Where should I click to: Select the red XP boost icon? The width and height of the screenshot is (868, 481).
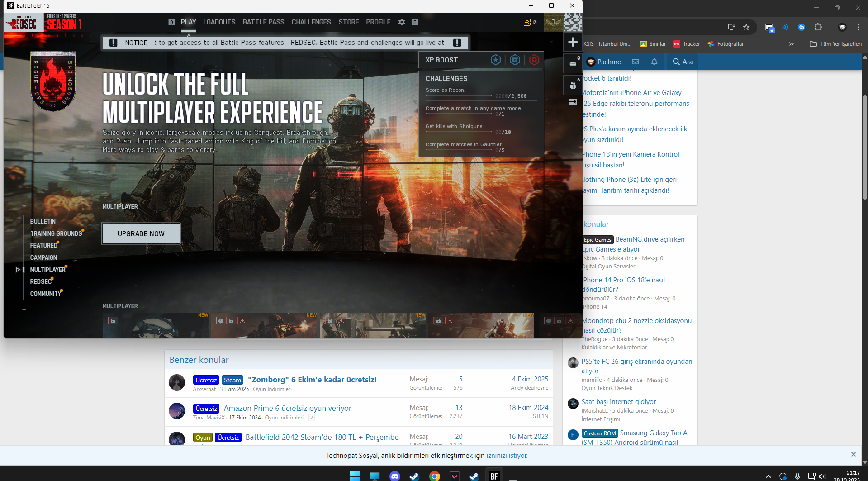click(534, 60)
